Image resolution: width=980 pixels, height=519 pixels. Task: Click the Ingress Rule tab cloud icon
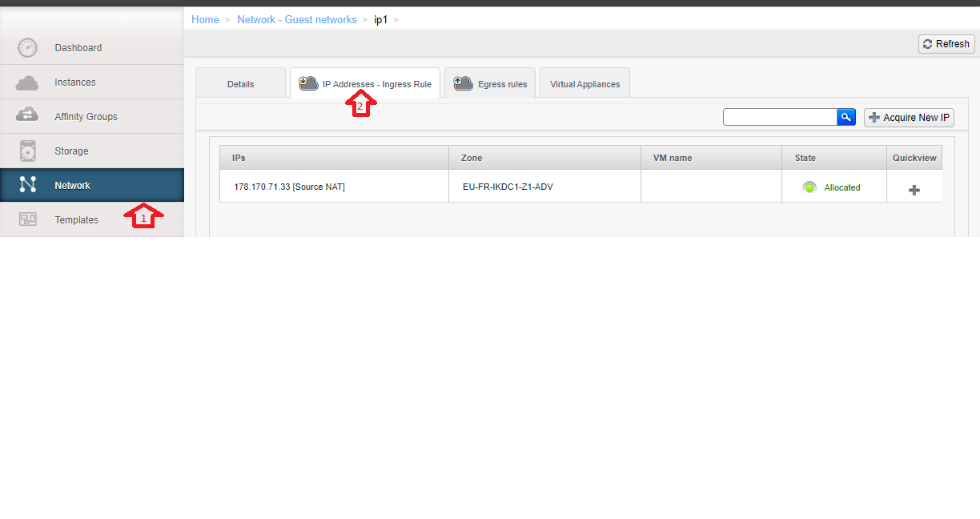click(308, 83)
